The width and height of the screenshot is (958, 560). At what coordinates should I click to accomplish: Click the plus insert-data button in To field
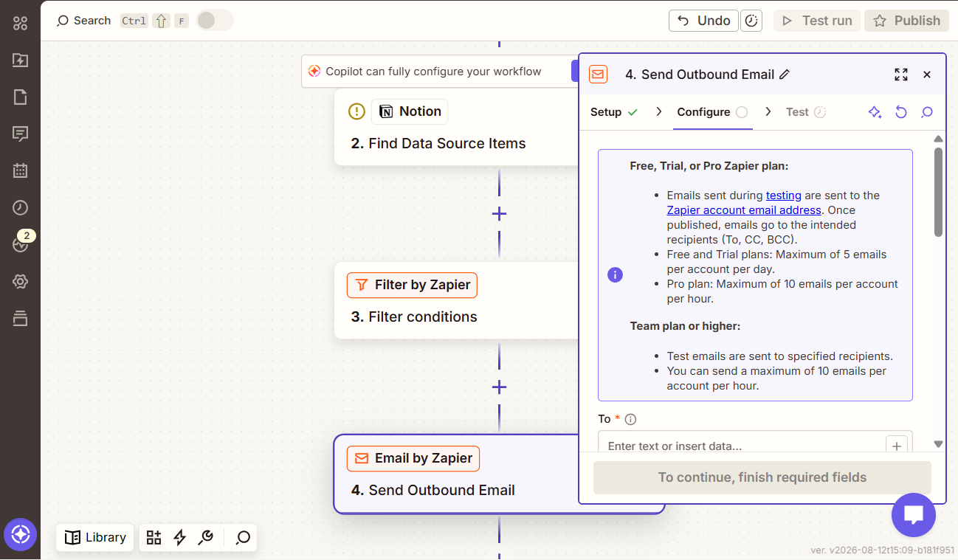tap(897, 446)
